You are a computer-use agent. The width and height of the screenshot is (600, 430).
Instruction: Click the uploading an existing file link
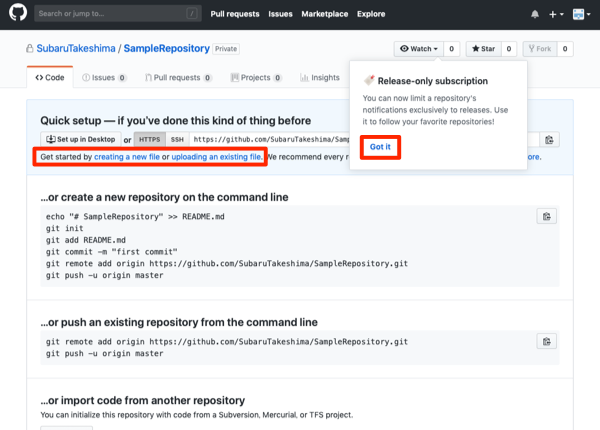(x=217, y=157)
